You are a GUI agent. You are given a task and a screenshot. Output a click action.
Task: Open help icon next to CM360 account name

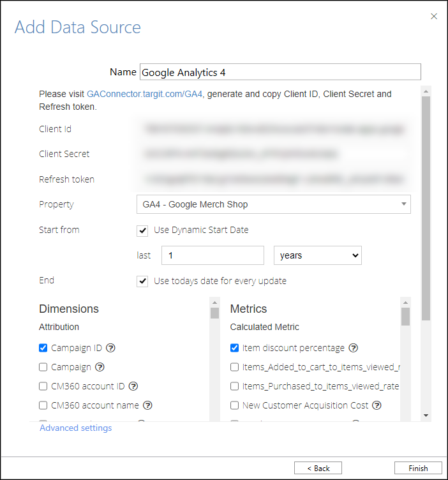coord(147,405)
